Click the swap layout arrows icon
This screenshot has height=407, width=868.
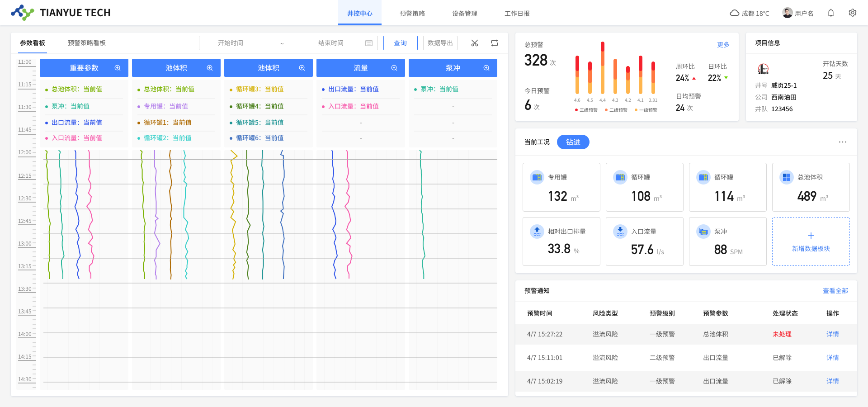click(495, 43)
